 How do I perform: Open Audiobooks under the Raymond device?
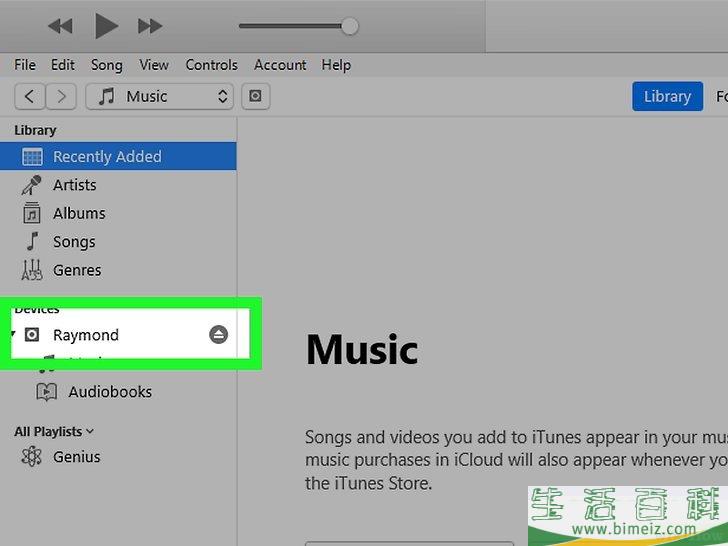110,392
